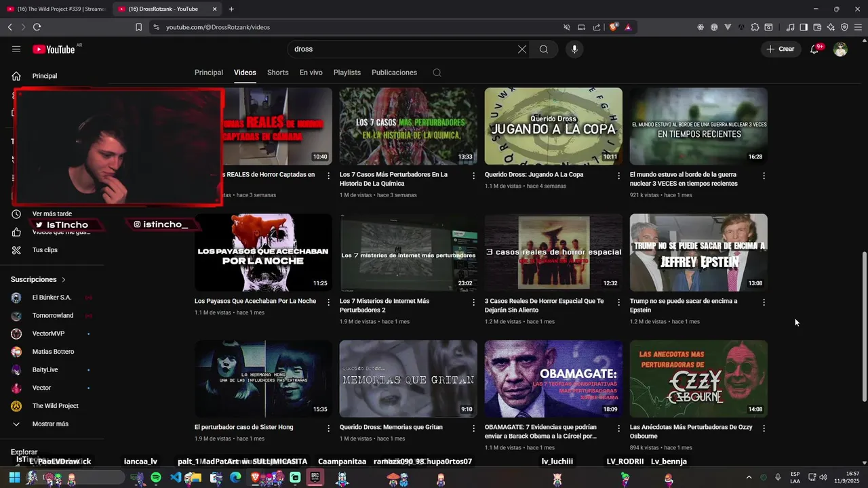Screen dimensions: 868x488
Task: Open options for 3 Casos Reales De Horror Espacial
Action: point(618,302)
